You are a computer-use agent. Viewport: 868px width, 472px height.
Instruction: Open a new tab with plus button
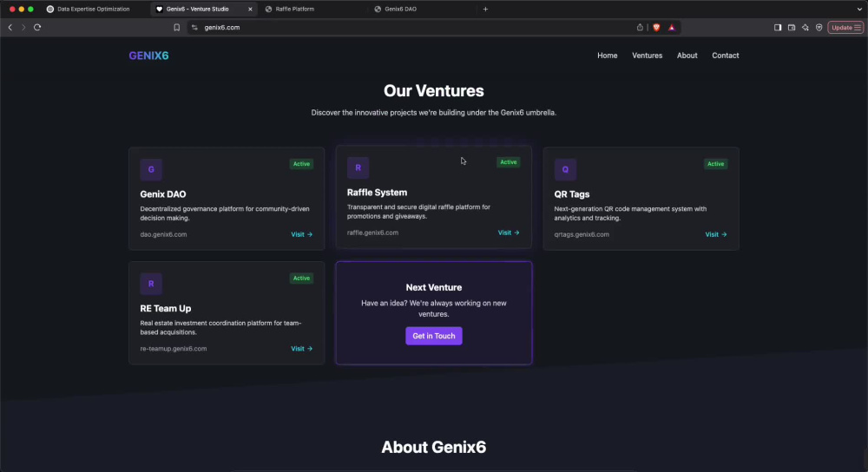pyautogui.click(x=485, y=9)
